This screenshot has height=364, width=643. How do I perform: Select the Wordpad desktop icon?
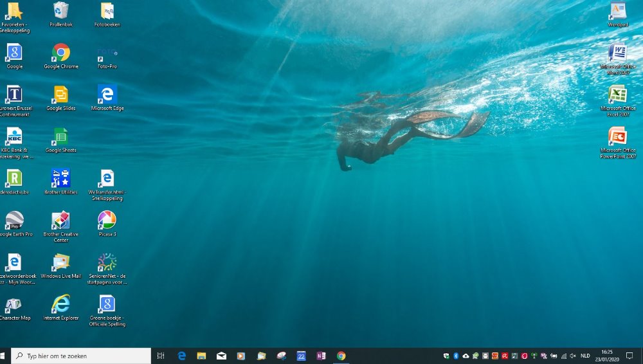[617, 11]
